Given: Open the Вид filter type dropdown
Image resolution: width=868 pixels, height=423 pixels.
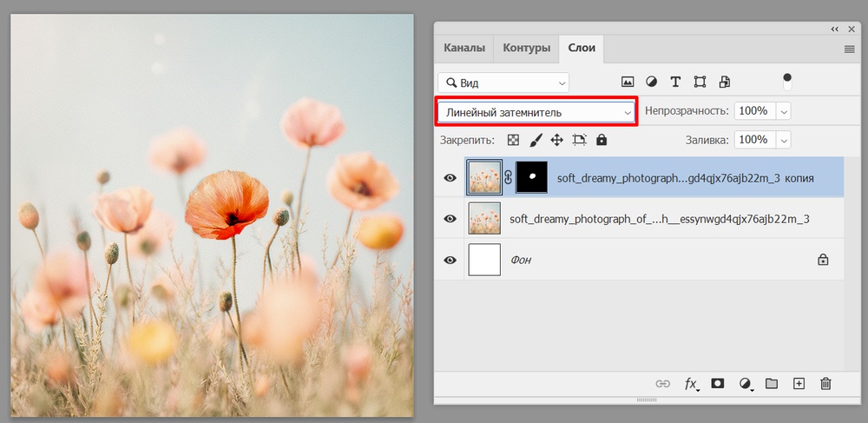Looking at the screenshot, I should coord(503,83).
